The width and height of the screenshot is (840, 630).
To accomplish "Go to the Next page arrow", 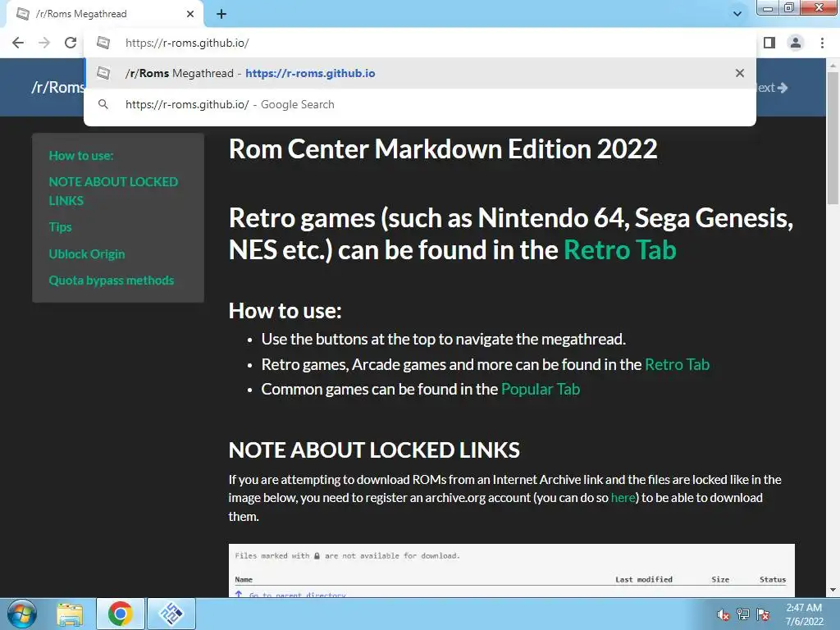I will 773,87.
